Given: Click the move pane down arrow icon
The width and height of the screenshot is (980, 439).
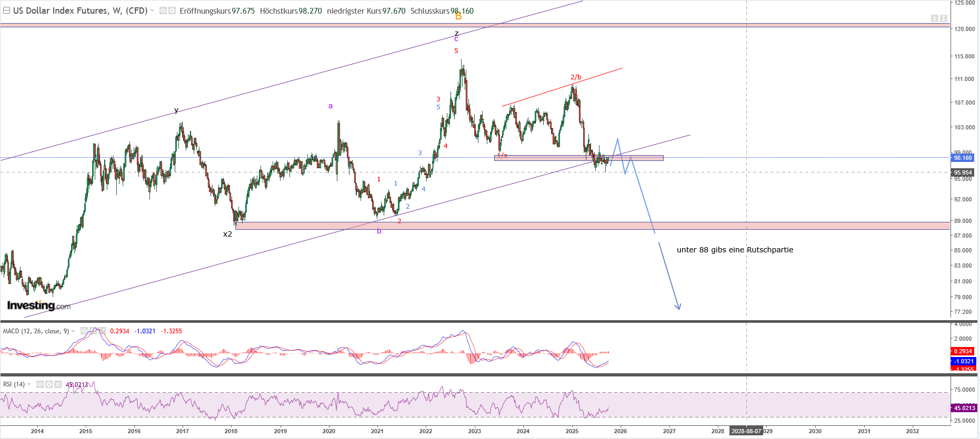Looking at the screenshot, I should coord(935,18).
